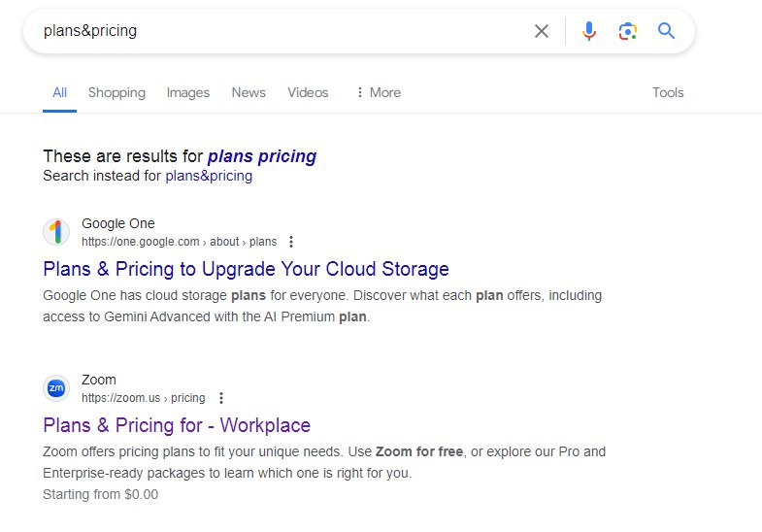Click the Google One favicon
Viewport: 762px width, 532px height.
56,232
